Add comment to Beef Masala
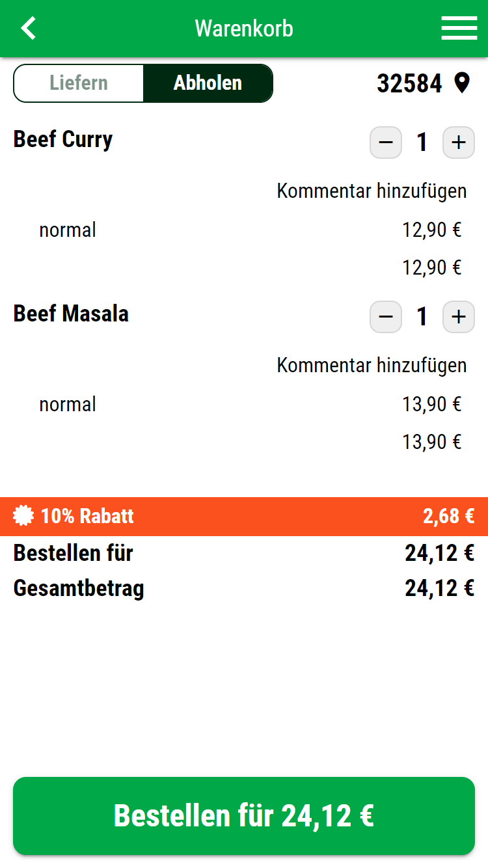 [372, 366]
